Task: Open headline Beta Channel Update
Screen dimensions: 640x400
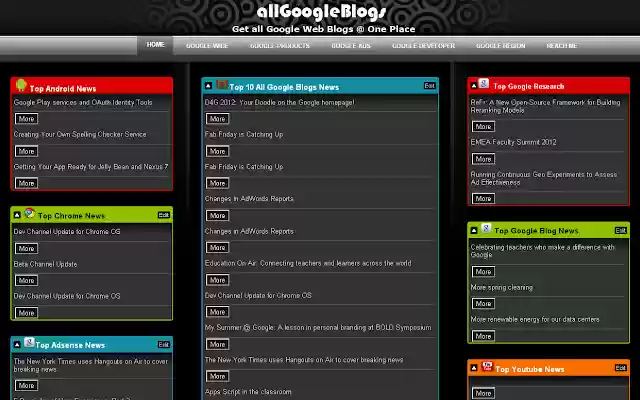Action: tap(45, 264)
